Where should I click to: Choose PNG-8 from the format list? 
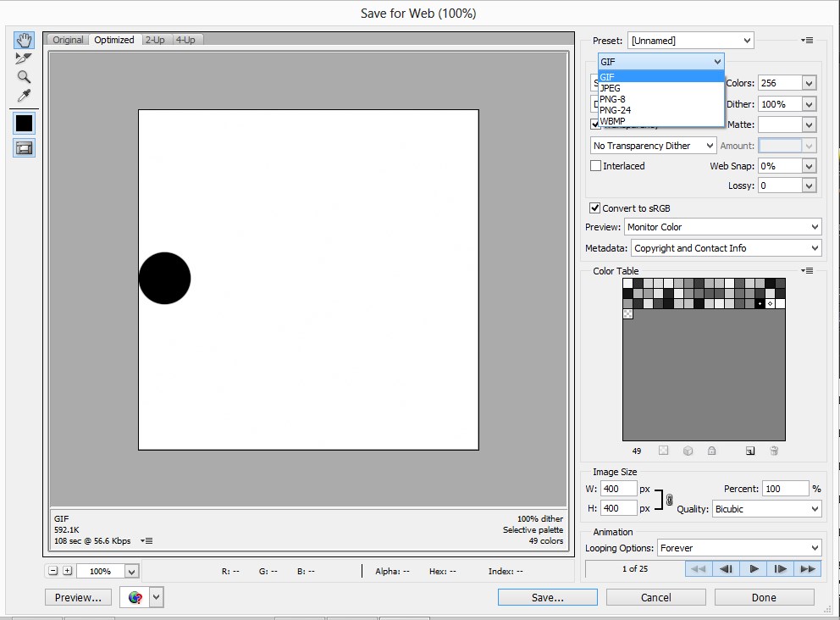661,99
